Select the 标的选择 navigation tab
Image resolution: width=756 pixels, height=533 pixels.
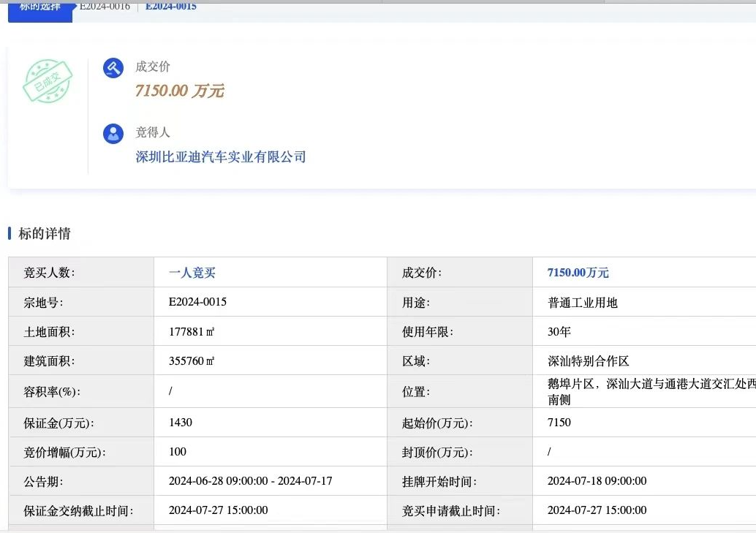(39, 9)
